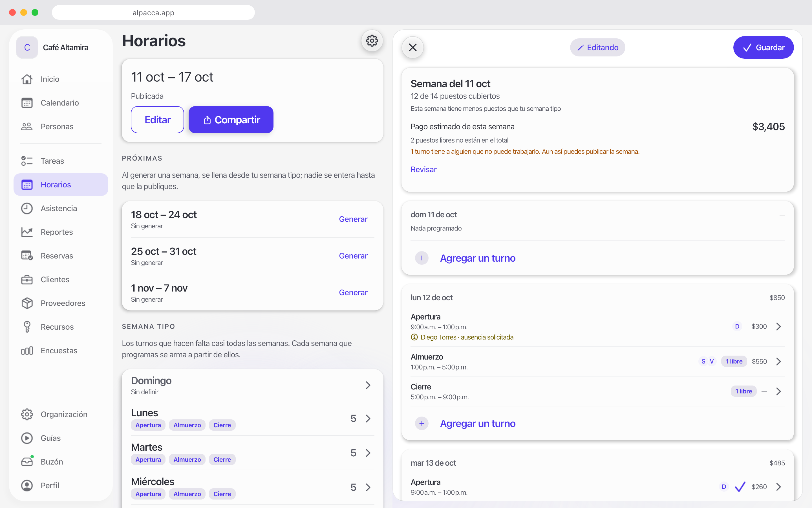Click the Proveedores box icon

click(x=27, y=303)
